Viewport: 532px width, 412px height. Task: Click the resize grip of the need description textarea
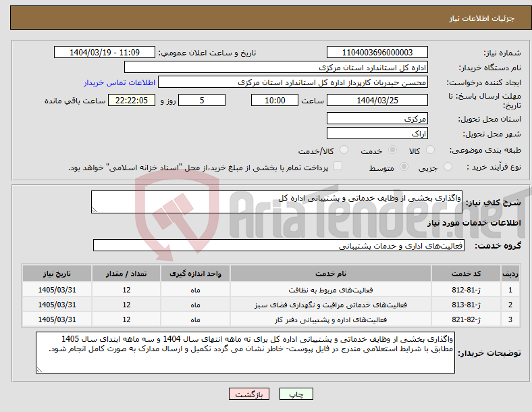(95, 210)
